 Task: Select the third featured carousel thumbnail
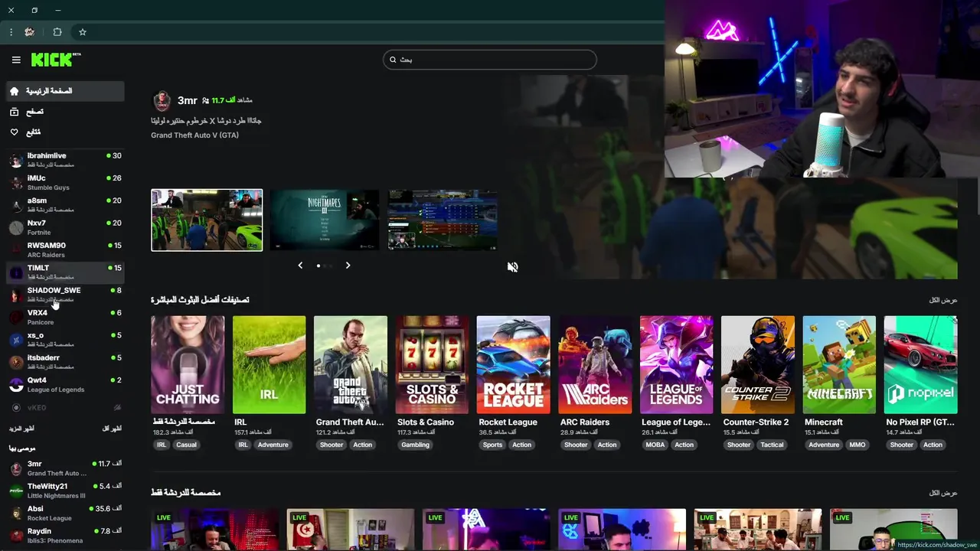pos(442,220)
